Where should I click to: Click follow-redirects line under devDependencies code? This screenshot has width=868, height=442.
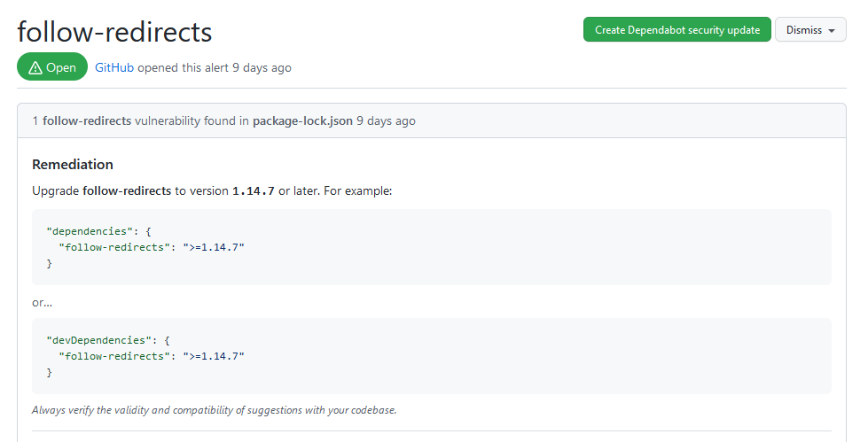pos(151,356)
